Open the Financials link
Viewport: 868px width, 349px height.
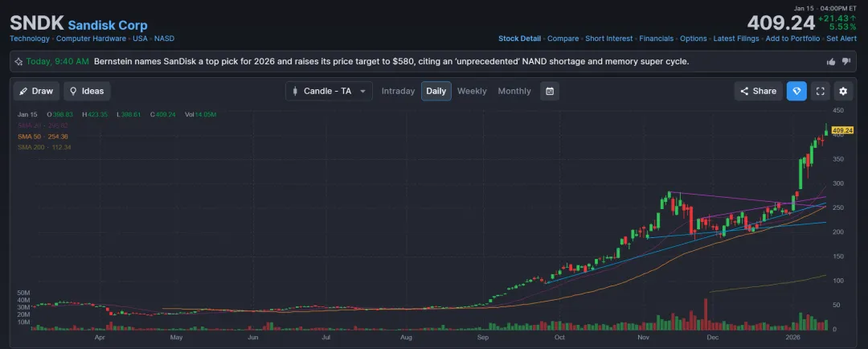tap(656, 39)
